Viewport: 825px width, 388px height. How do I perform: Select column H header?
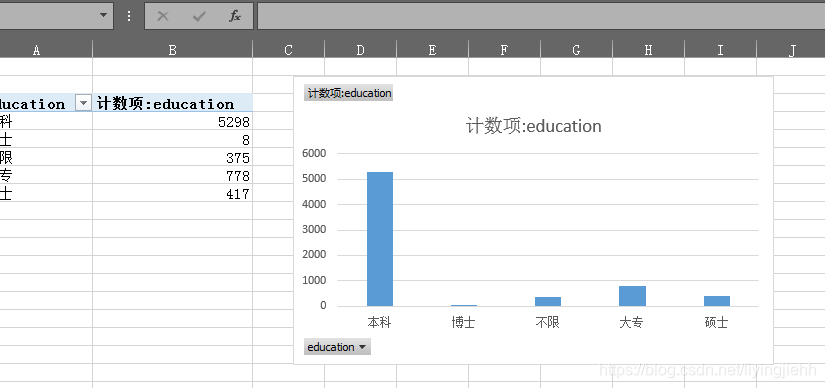pos(648,50)
